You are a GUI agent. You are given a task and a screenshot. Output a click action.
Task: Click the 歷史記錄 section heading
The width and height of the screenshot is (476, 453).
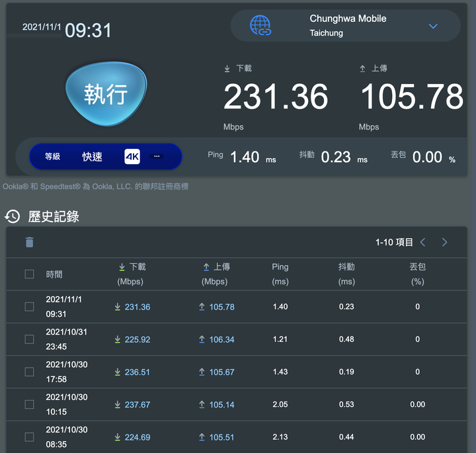click(54, 217)
